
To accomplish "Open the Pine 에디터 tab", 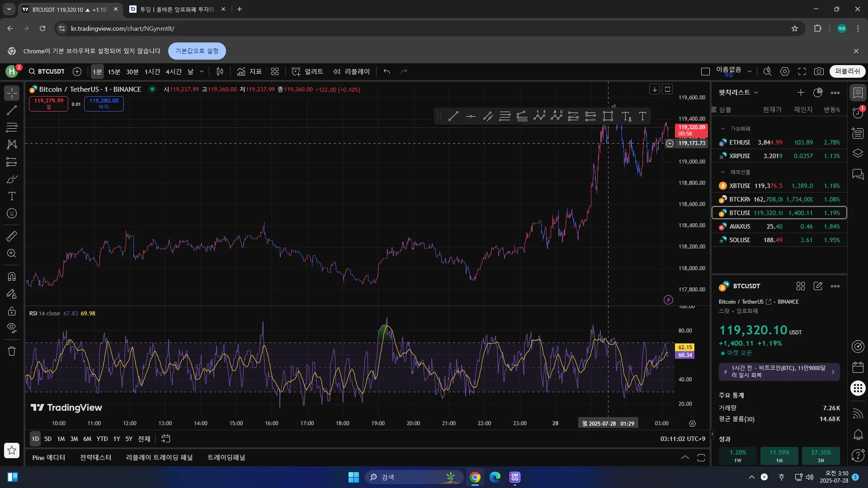I will tap(49, 457).
